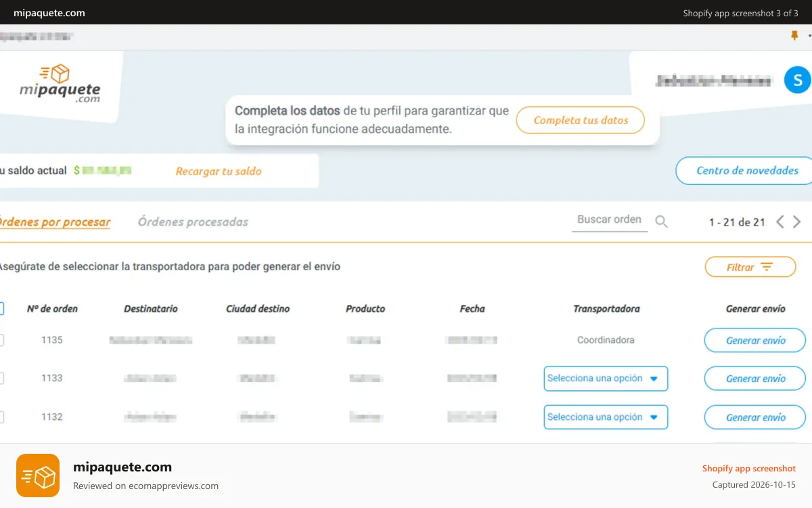Click the Producto column header
The width and height of the screenshot is (812, 508).
point(365,309)
